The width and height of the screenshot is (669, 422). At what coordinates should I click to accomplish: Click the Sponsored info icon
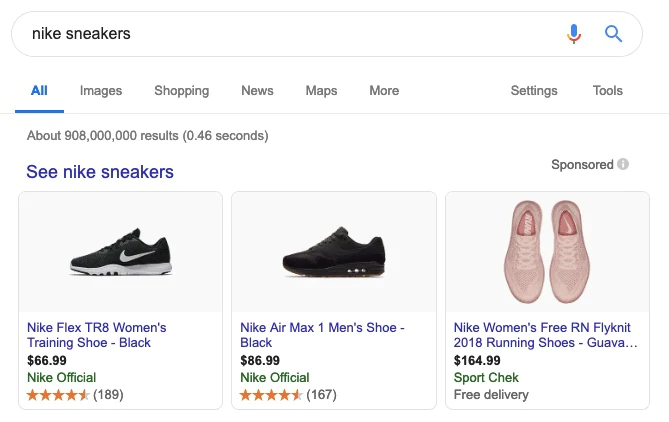(623, 164)
